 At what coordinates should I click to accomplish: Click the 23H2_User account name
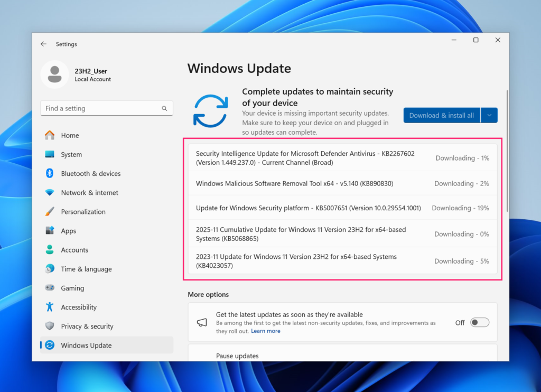[91, 71]
